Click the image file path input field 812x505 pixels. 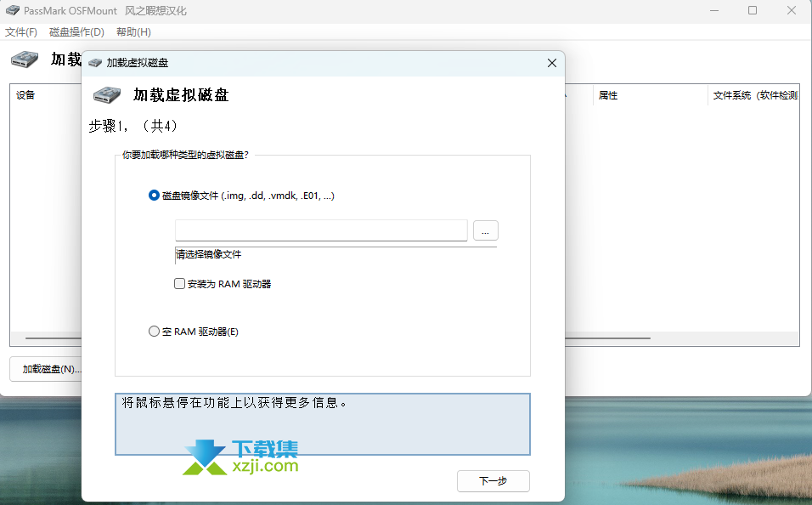[x=321, y=230]
